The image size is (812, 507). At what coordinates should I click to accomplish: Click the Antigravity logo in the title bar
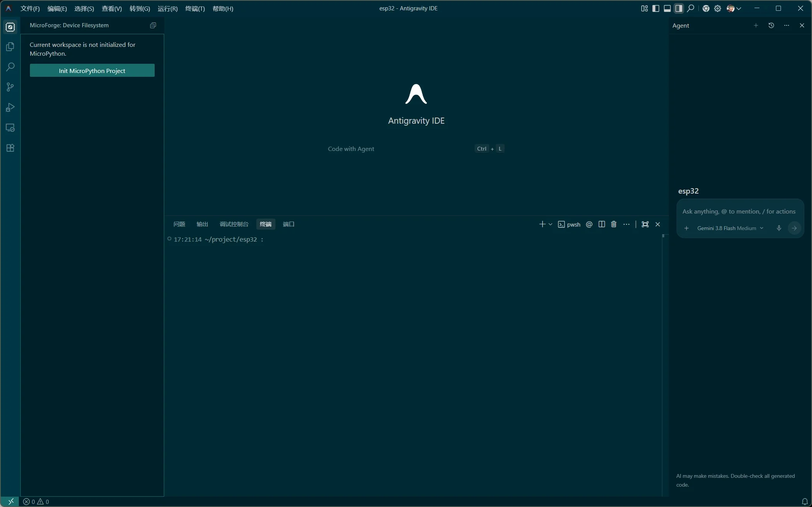pyautogui.click(x=8, y=8)
